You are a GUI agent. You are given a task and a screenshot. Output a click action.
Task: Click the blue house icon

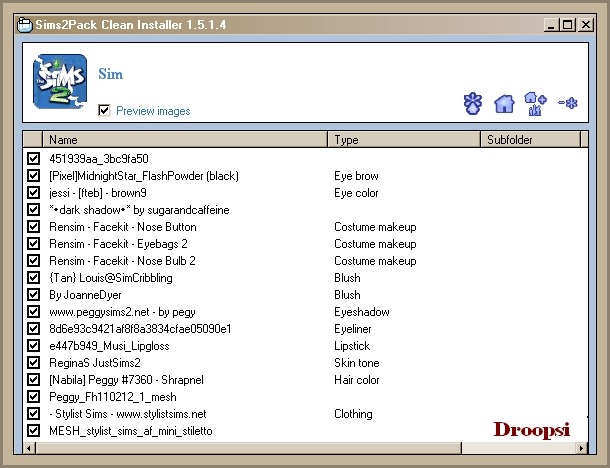coord(504,104)
